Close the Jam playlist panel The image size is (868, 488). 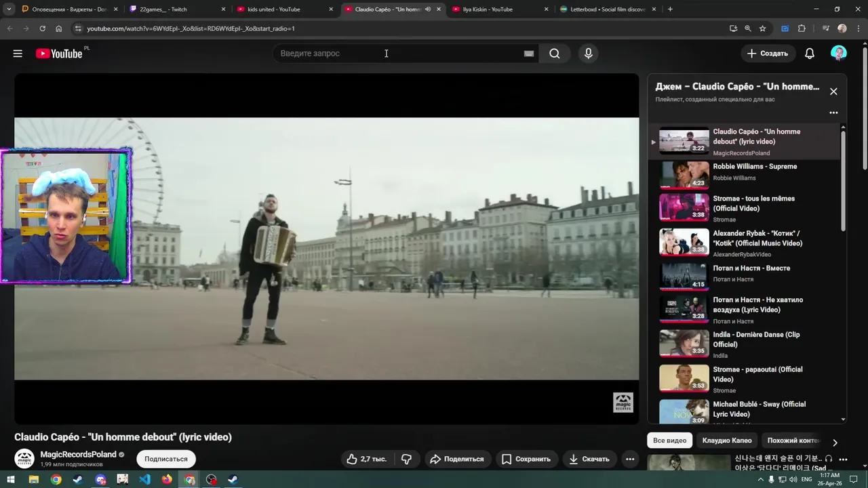833,91
